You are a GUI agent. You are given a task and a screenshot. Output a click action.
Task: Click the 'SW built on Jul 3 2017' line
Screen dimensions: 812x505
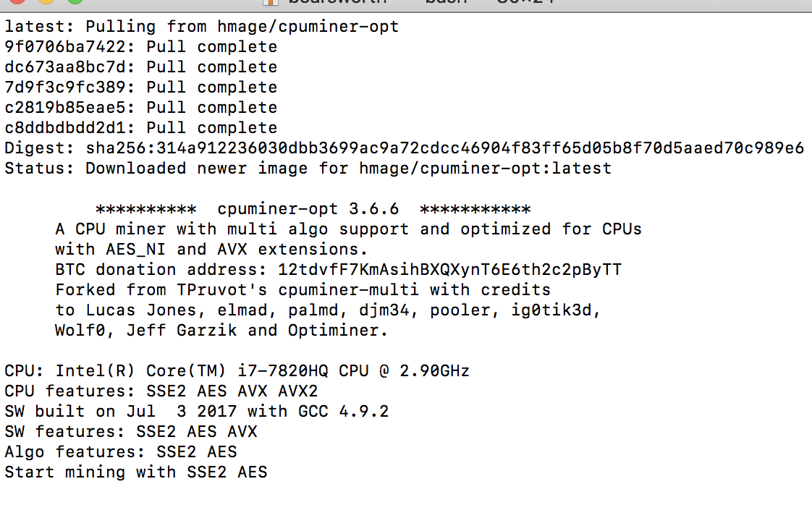coord(196,412)
